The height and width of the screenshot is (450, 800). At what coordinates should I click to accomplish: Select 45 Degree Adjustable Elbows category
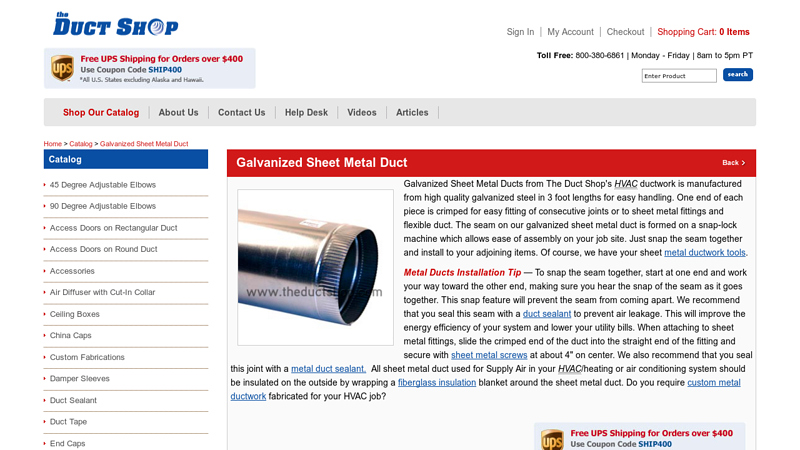pos(103,185)
